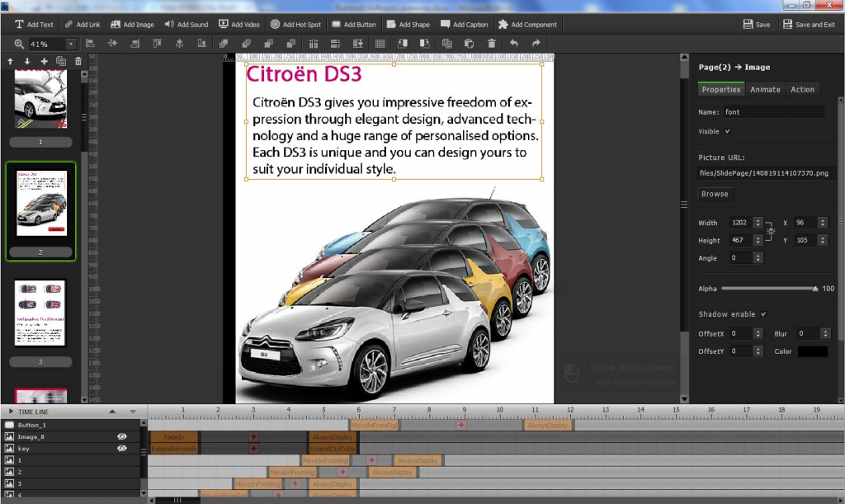The height and width of the screenshot is (504, 845).
Task: Browse for a picture file
Action: [715, 194]
